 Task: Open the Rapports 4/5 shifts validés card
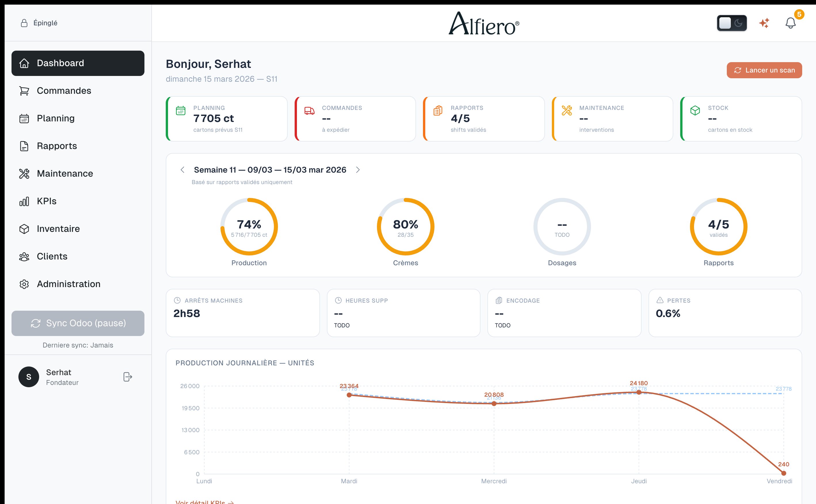(x=484, y=119)
